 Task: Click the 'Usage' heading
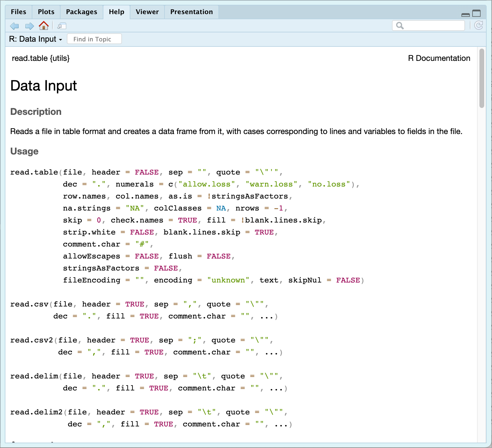pos(24,151)
